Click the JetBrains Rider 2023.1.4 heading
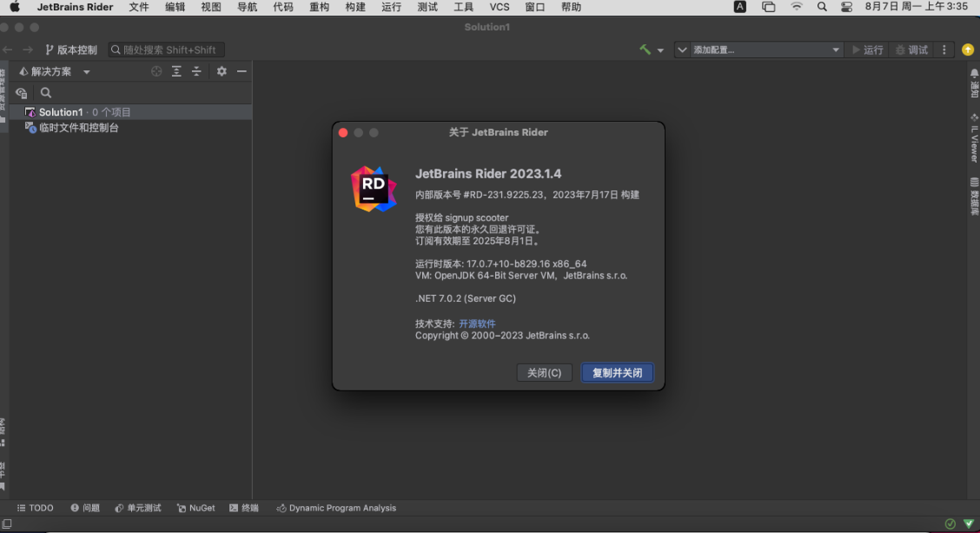Image resolution: width=980 pixels, height=533 pixels. (x=488, y=174)
